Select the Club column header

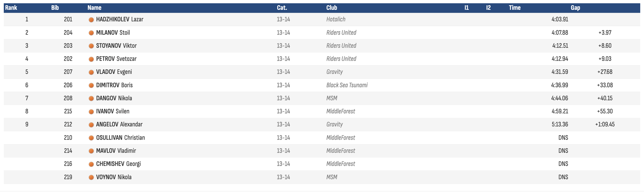pyautogui.click(x=332, y=8)
